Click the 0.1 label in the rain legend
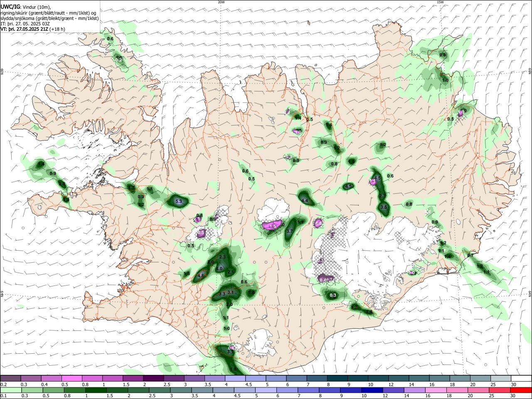Viewport: 532px width, 399px height. [3, 396]
